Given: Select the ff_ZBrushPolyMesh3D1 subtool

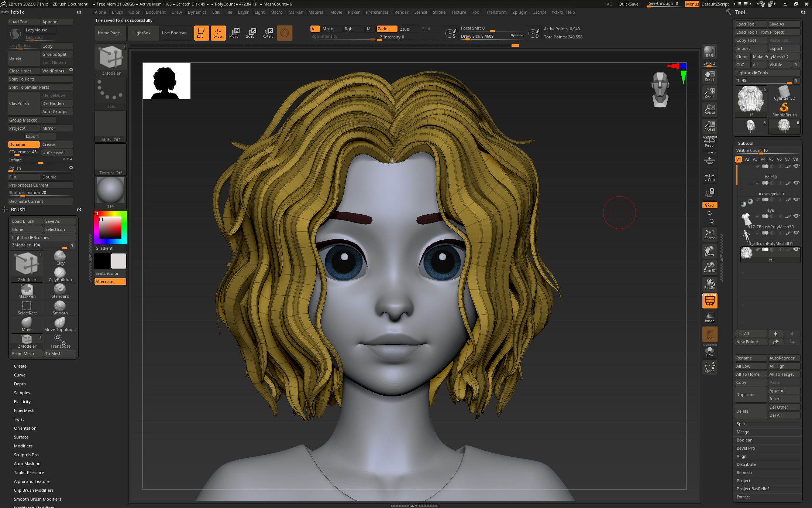Looking at the screenshot, I should click(770, 238).
